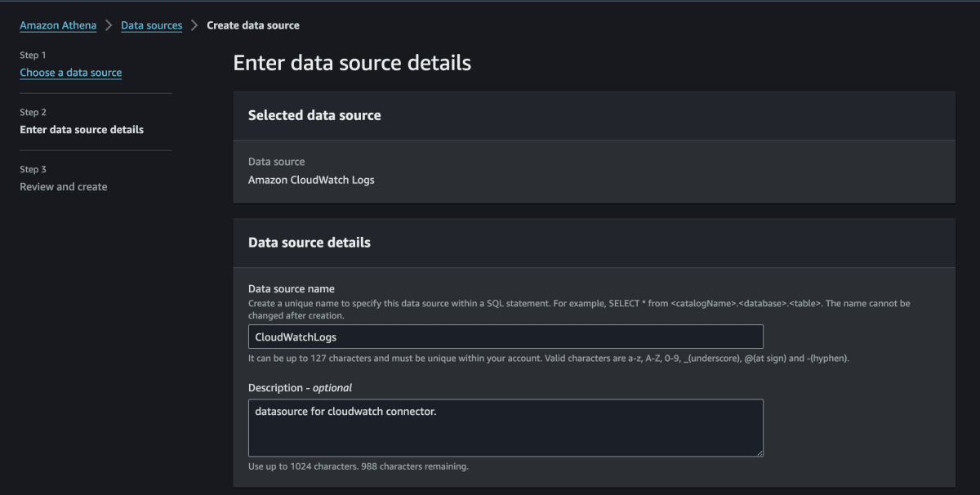Open the Data sources breadcrumb link
Image resolution: width=980 pixels, height=495 pixels.
151,25
